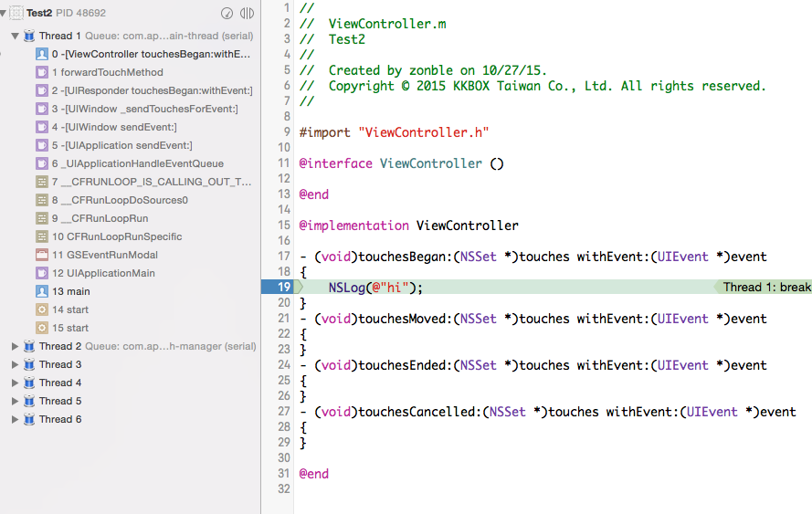Click line number 17 in the gutter
812x514 pixels.
pos(282,257)
